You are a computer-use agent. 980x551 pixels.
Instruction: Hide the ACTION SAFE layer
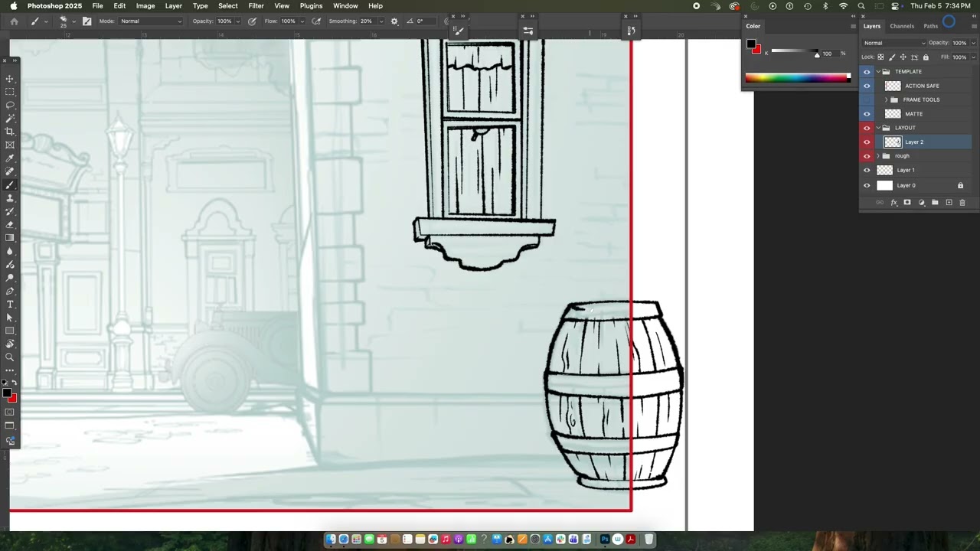pos(867,86)
